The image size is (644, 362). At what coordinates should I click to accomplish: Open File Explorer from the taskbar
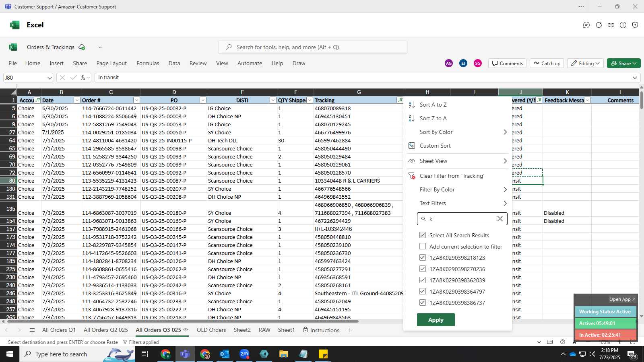point(284,354)
